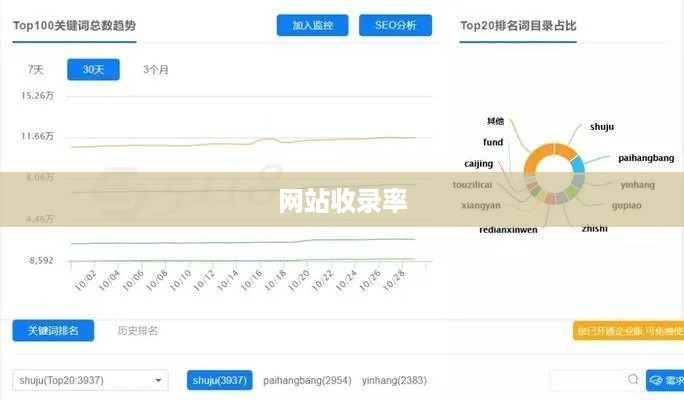This screenshot has width=684, height=400.
Task: Choose the paihangbang(2954) directory filter
Action: pyautogui.click(x=307, y=380)
